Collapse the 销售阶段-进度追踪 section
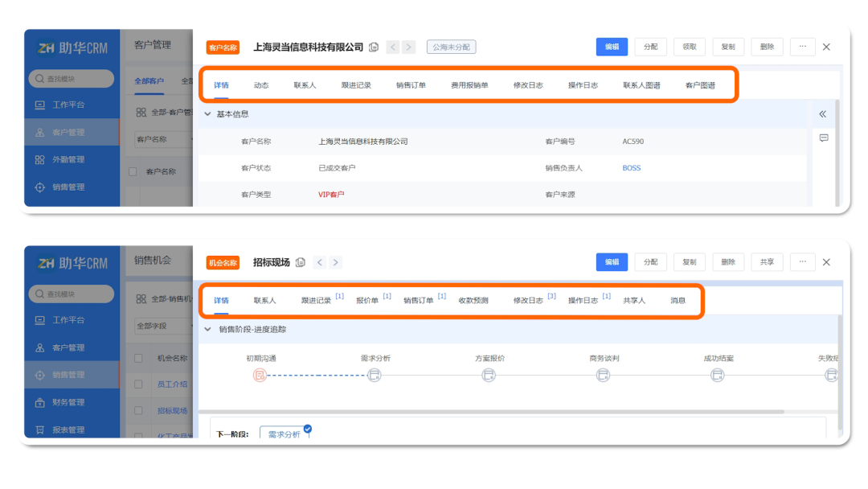This screenshot has width=868, height=489. click(207, 329)
